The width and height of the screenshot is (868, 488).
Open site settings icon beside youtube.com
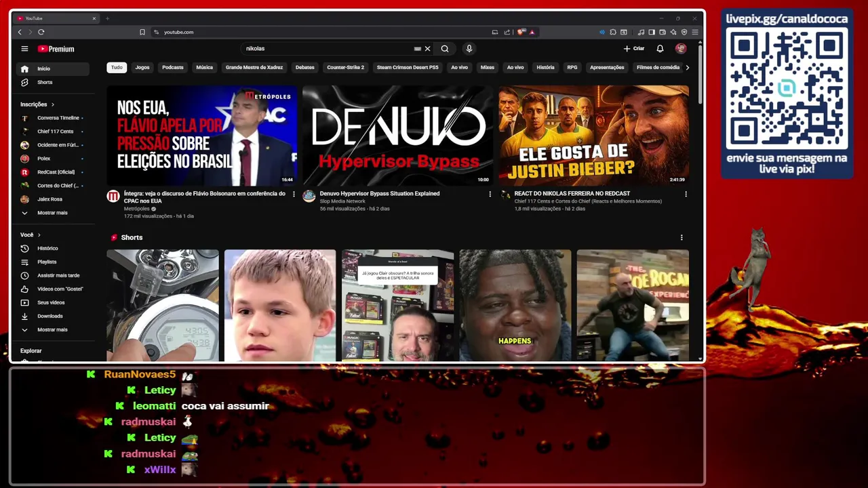[x=156, y=32]
